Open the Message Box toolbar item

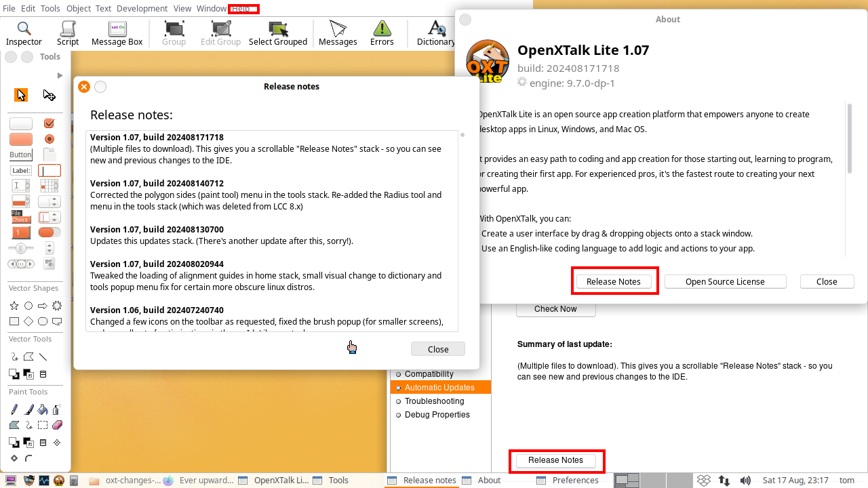[117, 33]
